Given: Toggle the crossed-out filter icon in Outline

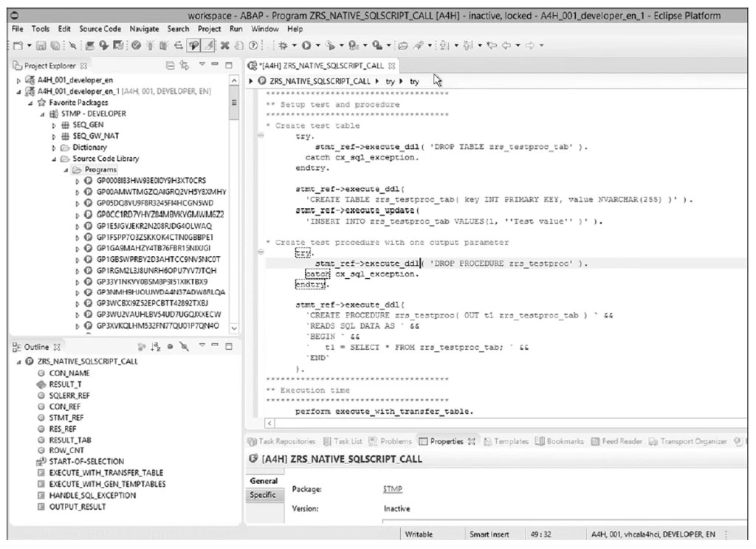Looking at the screenshot, I should (184, 347).
